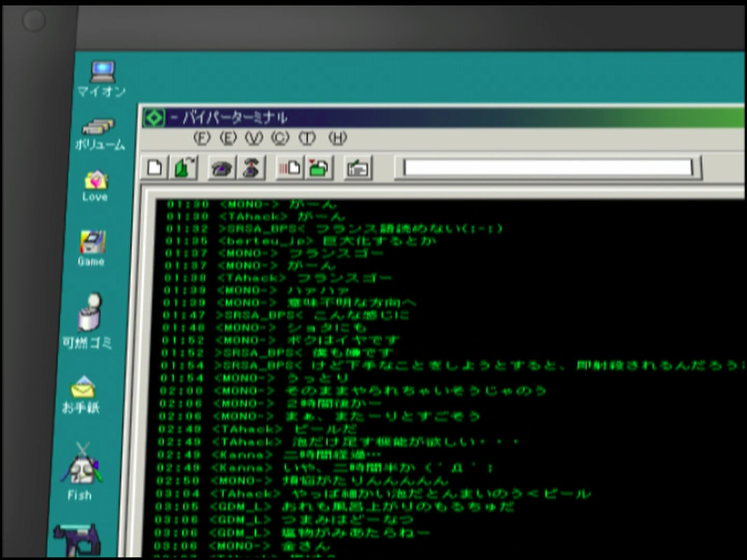The height and width of the screenshot is (560, 747).
Task: Select the ボリューム desktop icon
Action: [98, 128]
